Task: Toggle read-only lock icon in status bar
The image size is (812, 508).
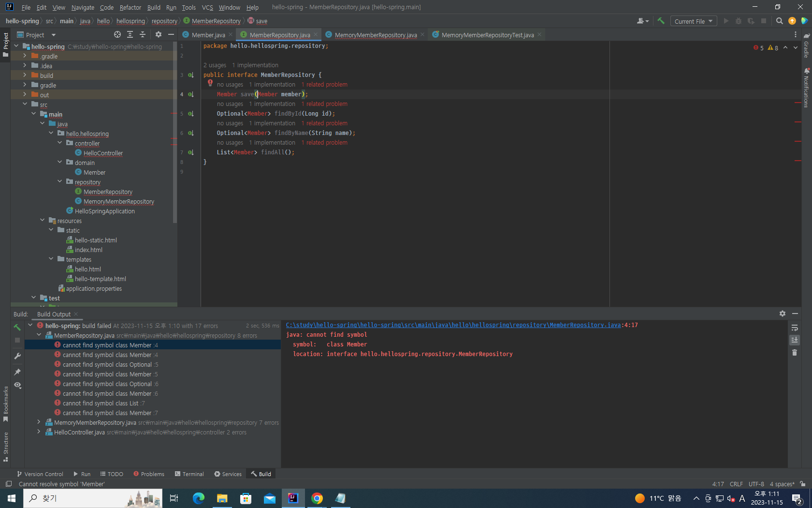Action: point(803,484)
